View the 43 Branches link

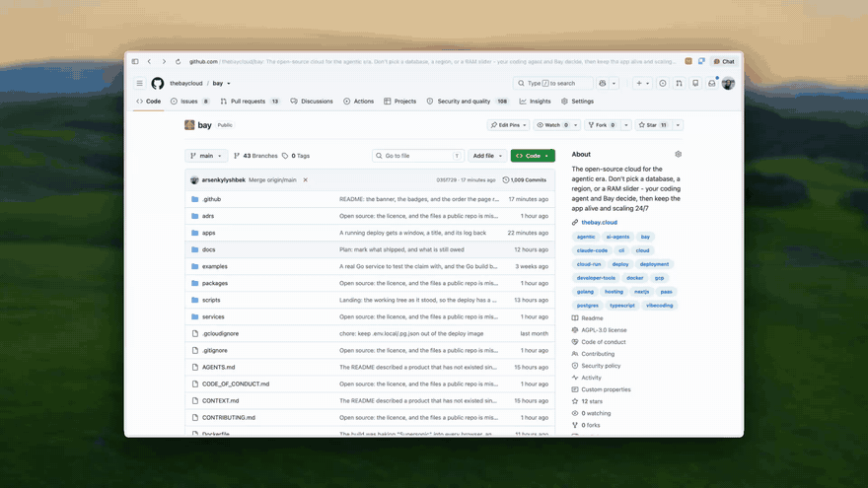click(x=255, y=156)
